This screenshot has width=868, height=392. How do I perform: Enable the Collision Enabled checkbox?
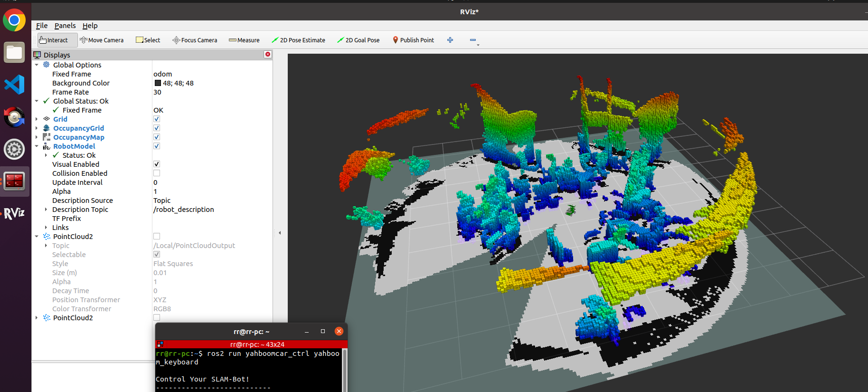point(157,173)
